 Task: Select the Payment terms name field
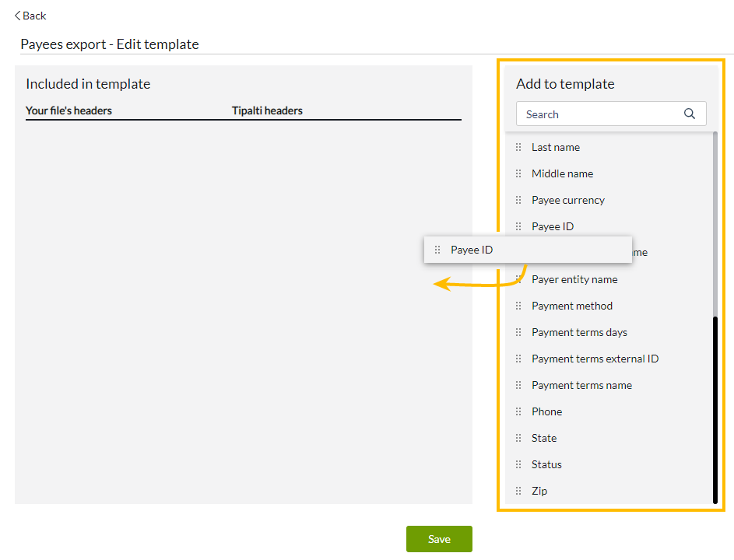[x=581, y=385]
